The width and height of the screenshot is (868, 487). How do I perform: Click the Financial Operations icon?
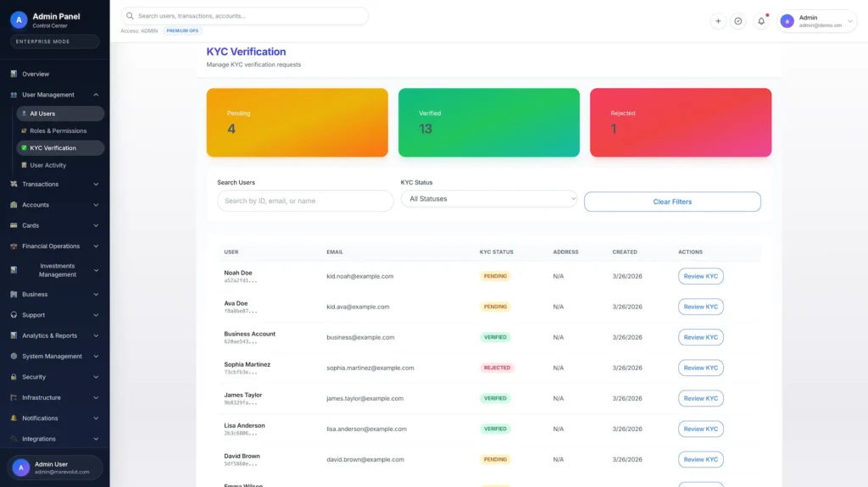click(x=14, y=246)
